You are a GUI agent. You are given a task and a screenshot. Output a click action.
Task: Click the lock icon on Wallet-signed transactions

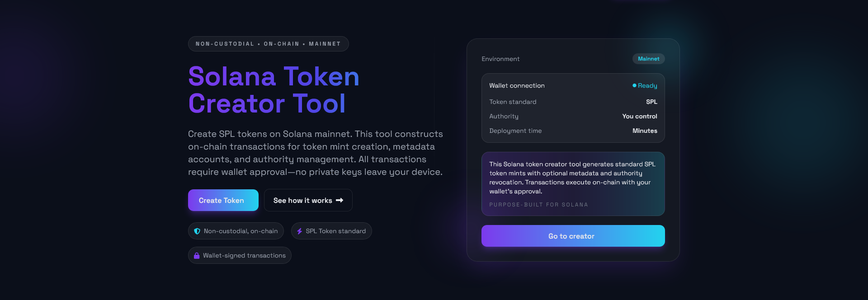coord(197,255)
